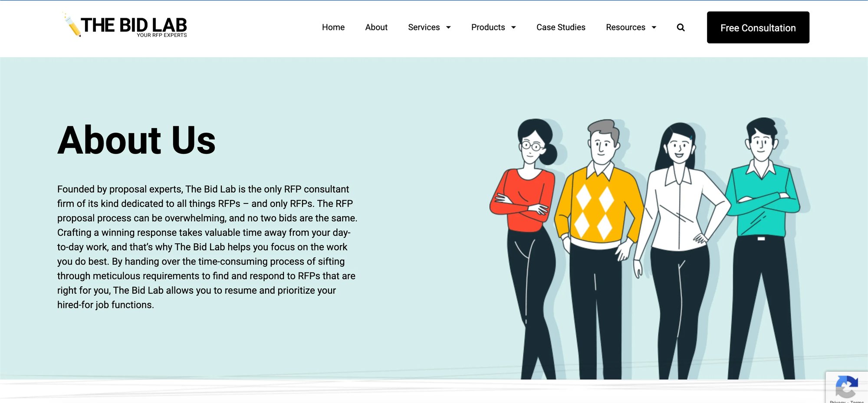Click the Services menu label
The width and height of the screenshot is (868, 403).
[x=424, y=27]
